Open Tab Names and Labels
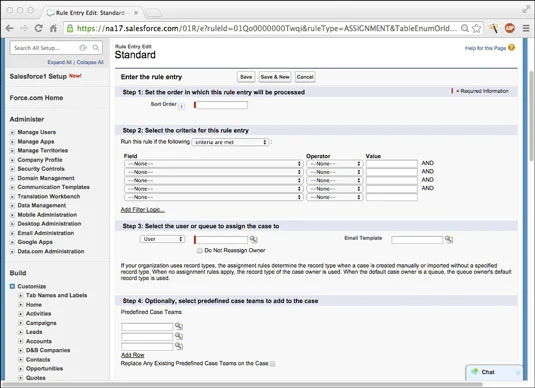This screenshot has width=535, height=388. 57,295
